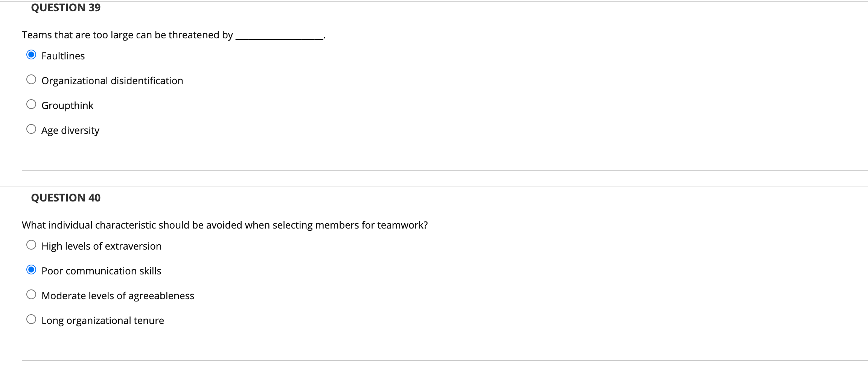The height and width of the screenshot is (365, 868).
Task: Select Groupthink as the answer
Action: pos(32,104)
